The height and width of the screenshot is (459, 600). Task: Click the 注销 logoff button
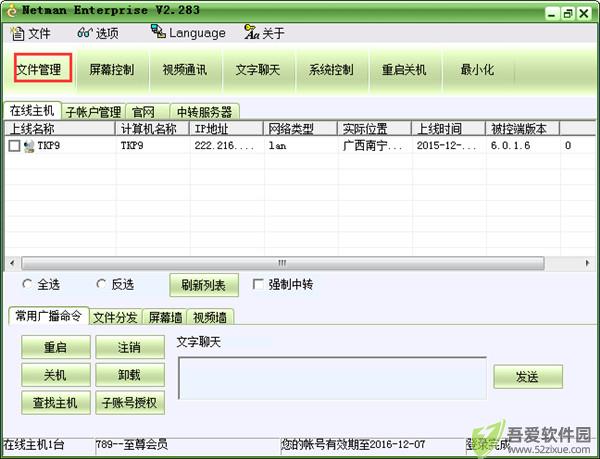130,347
